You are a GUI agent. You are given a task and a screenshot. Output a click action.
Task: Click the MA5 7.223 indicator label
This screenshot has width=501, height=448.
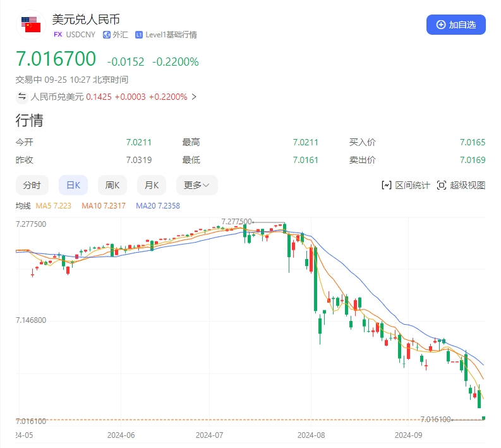point(53,206)
